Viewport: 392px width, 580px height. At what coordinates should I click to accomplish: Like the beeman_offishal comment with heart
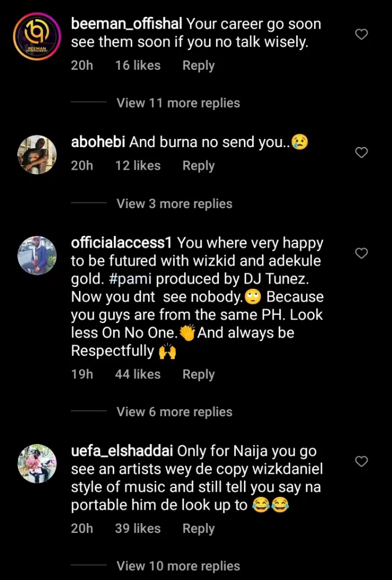click(x=361, y=34)
